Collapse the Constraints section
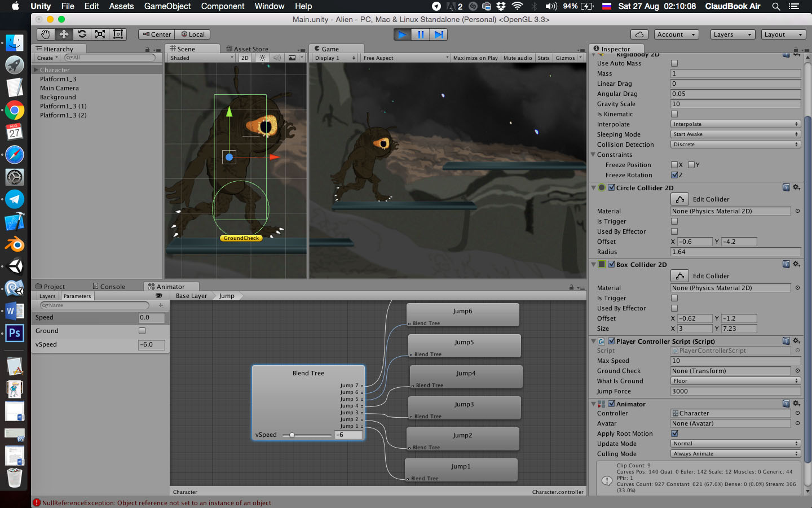 point(593,155)
